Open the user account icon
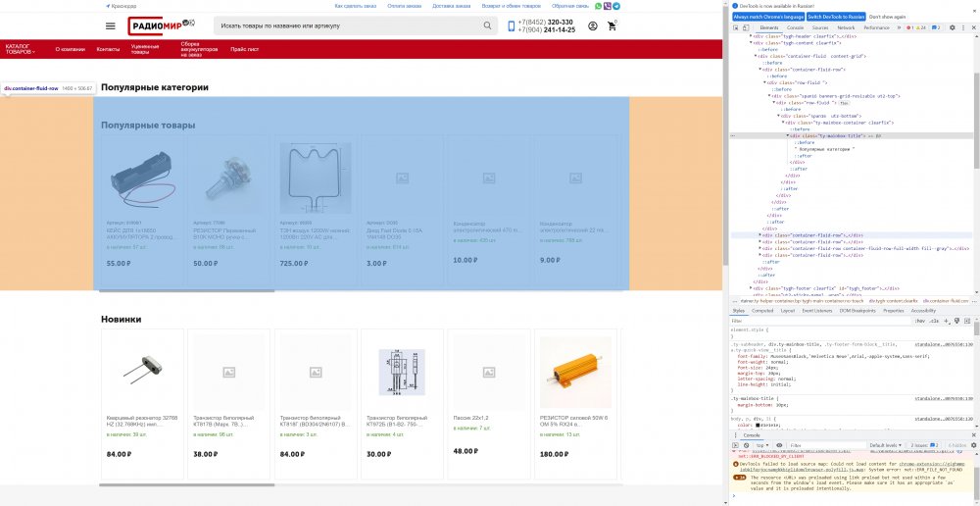980x506 pixels. [593, 25]
